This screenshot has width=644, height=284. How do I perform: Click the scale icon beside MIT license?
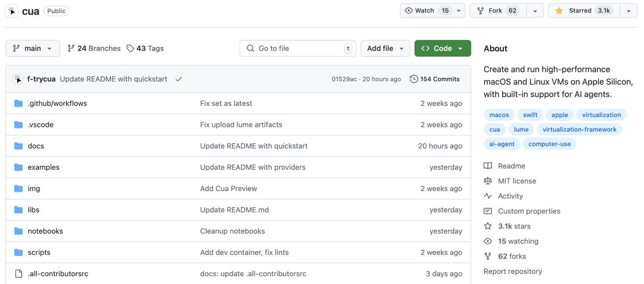pyautogui.click(x=488, y=181)
